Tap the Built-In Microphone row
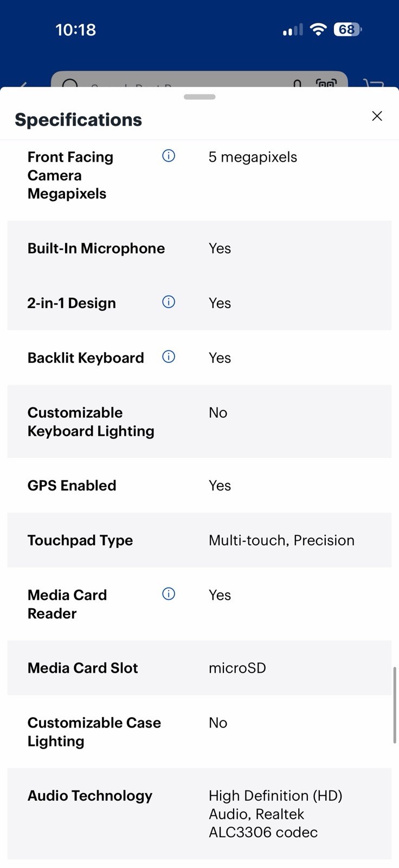Image resolution: width=399 pixels, height=868 pixels. coord(200,248)
